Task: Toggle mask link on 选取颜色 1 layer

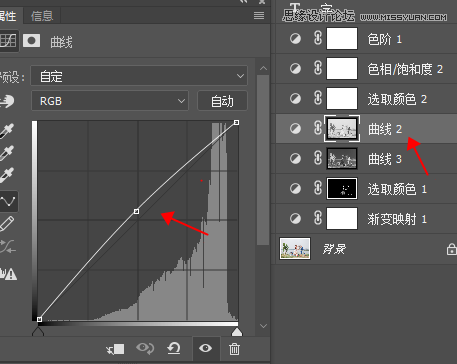Action: pos(318,188)
